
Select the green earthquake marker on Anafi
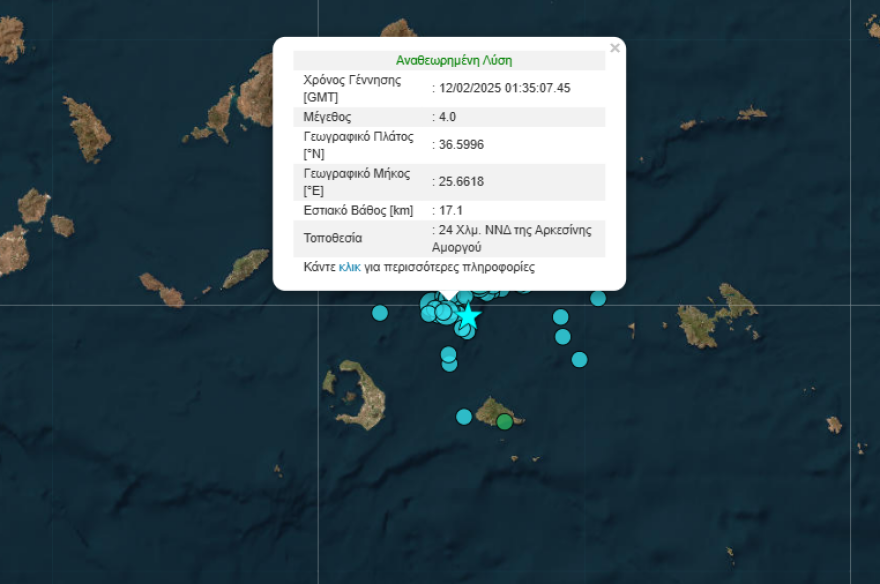click(x=505, y=422)
